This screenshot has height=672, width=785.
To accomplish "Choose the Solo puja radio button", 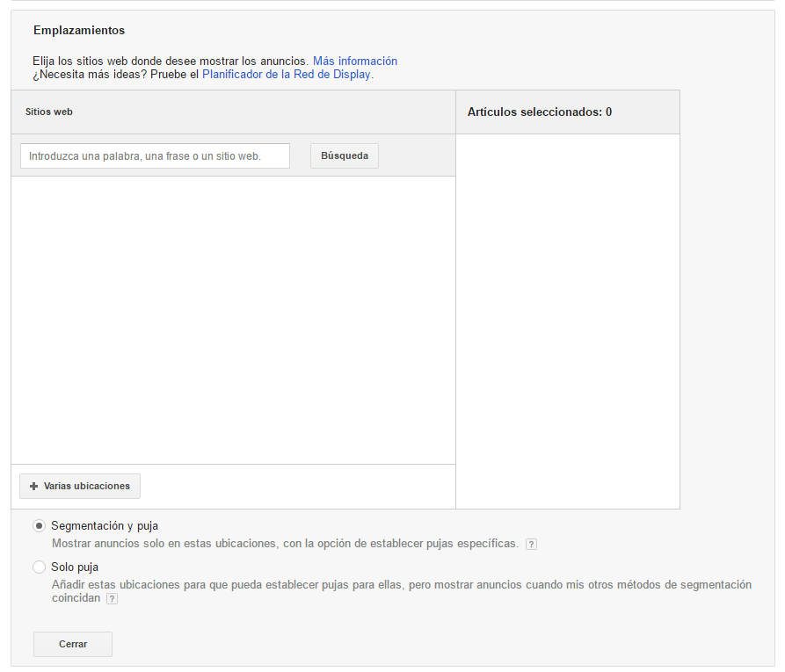I will pos(39,567).
